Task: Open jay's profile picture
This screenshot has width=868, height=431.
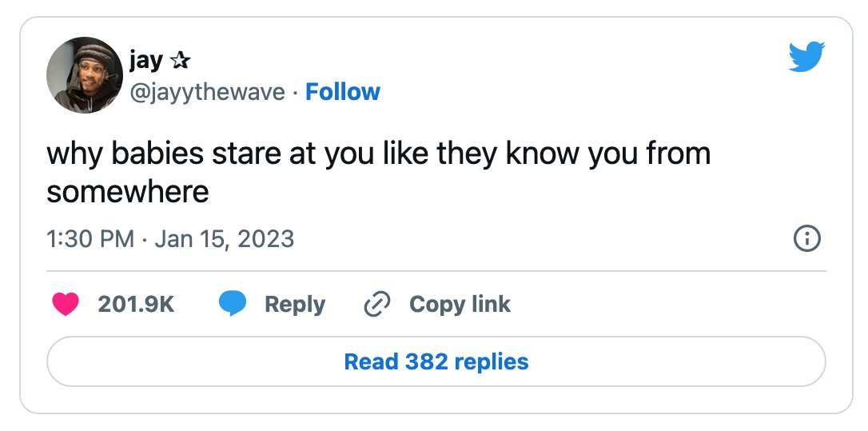Action: coord(85,75)
